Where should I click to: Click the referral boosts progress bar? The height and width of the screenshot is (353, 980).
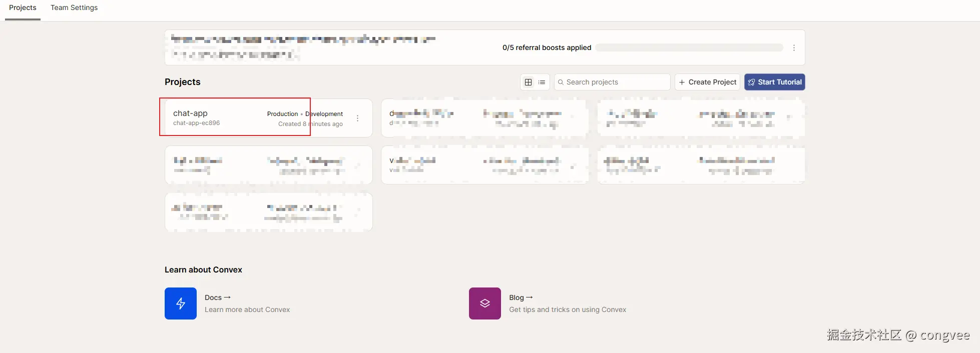click(x=689, y=47)
